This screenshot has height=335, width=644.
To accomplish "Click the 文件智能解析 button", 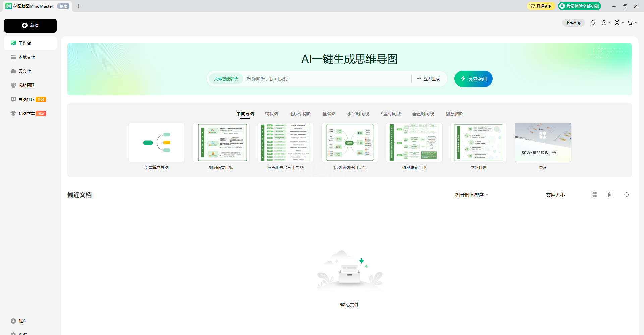I will point(226,79).
